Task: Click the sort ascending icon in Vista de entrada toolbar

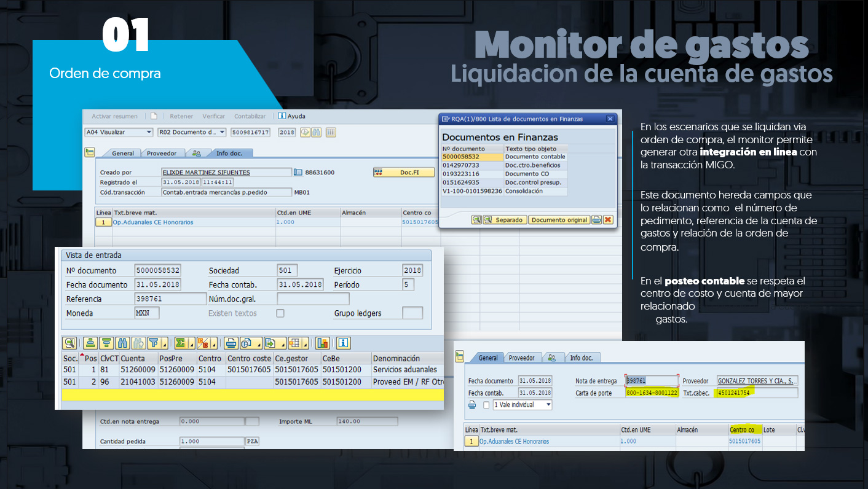Action: tap(91, 343)
